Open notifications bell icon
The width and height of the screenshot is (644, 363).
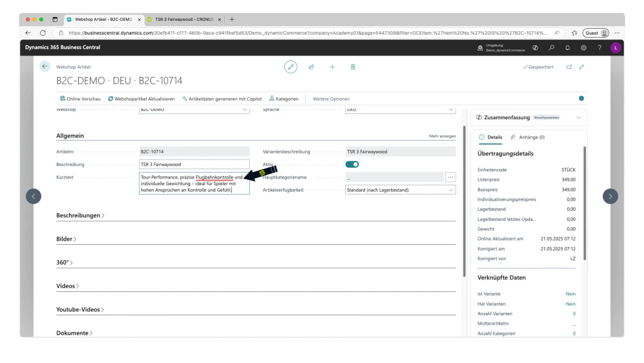567,48
